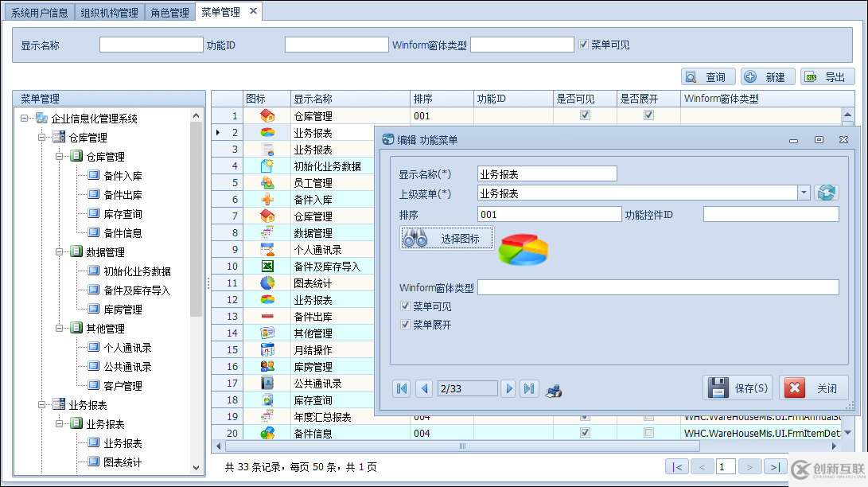
Task: Collapse the 其他管理 tree node
Action: 59,328
